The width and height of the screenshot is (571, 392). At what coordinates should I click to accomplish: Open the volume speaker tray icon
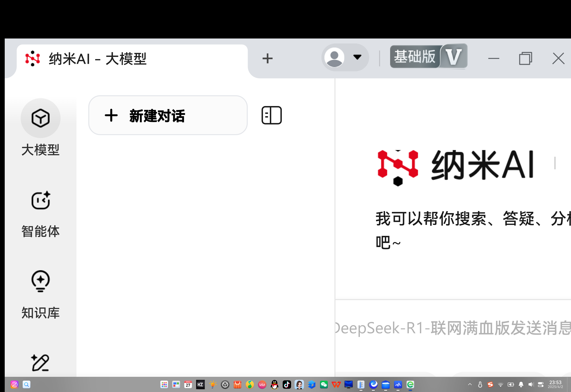(x=531, y=384)
